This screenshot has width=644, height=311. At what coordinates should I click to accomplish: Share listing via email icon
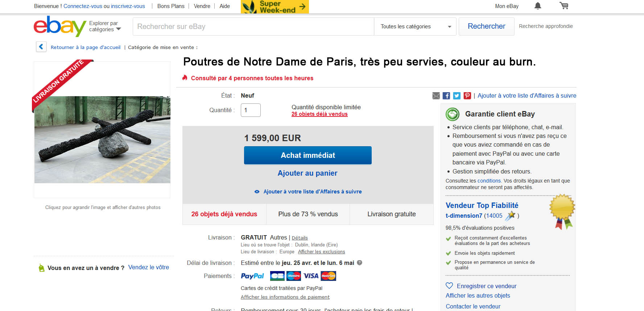tap(436, 96)
